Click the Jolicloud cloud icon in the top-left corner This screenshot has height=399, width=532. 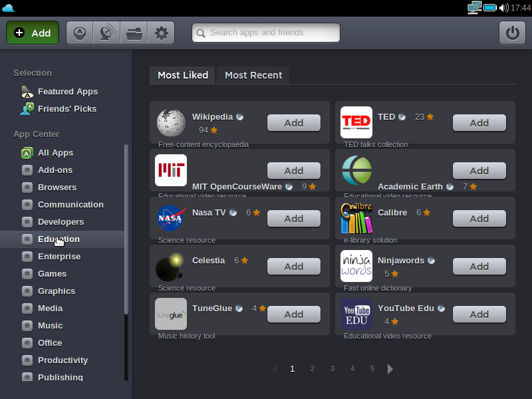click(9, 7)
